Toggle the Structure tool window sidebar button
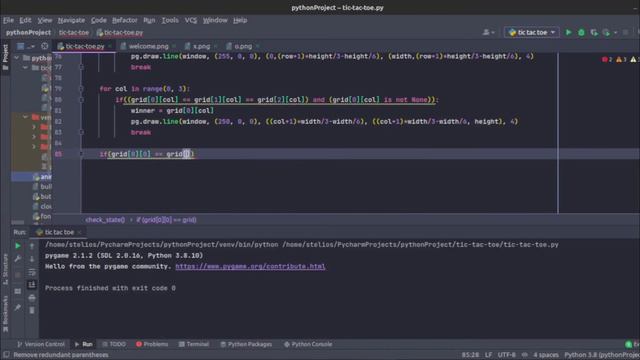 (x=5, y=269)
